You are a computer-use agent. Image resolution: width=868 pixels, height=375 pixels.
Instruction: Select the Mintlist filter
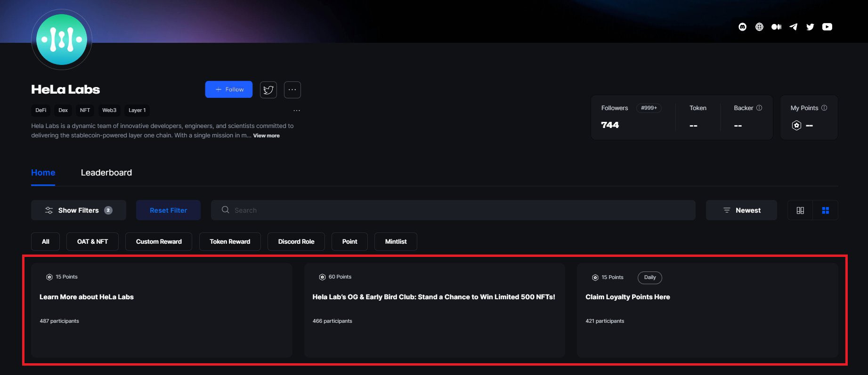coord(396,241)
